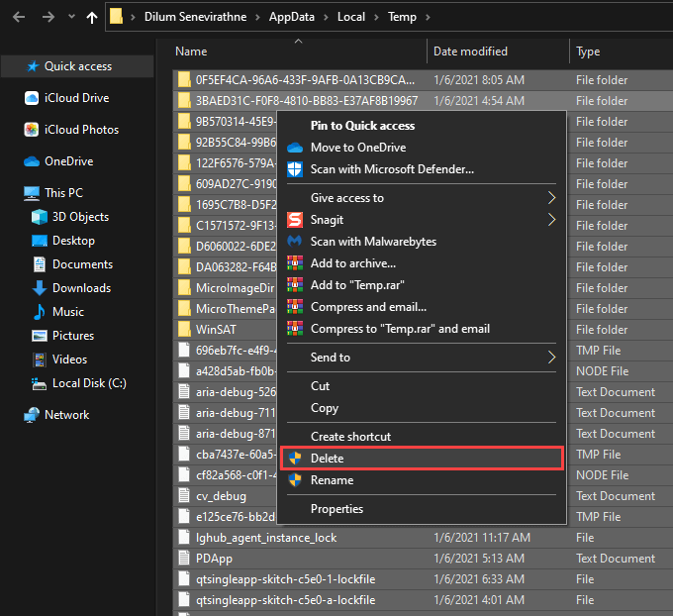Click the WinRAR icon beside Add to archive
The width and height of the screenshot is (673, 616).
pyautogui.click(x=294, y=263)
